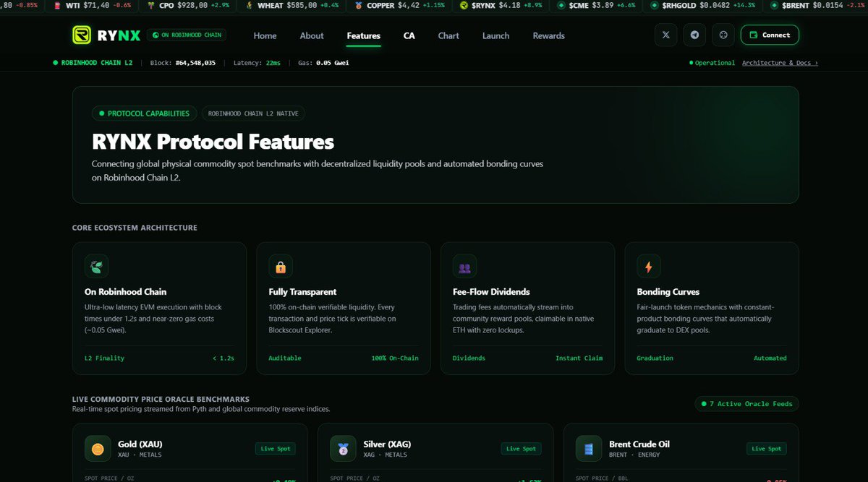The height and width of the screenshot is (482, 868).
Task: Click the On Robinhood Chain card title
Action: coord(125,292)
